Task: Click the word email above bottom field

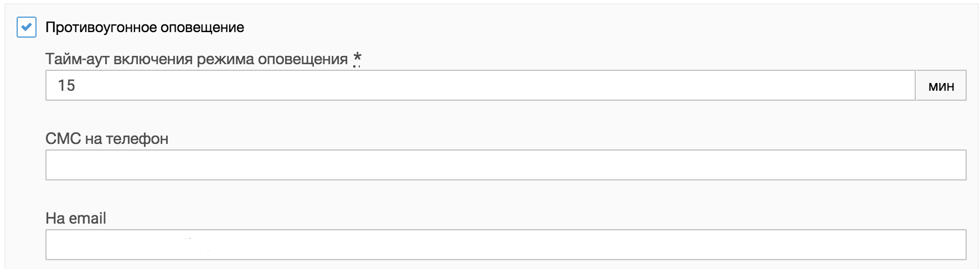Action: [87, 218]
